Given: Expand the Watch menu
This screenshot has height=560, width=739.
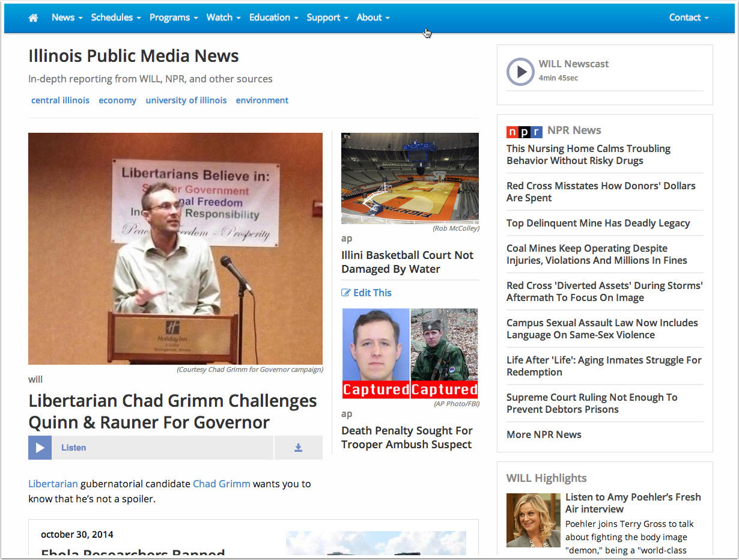Looking at the screenshot, I should (224, 17).
